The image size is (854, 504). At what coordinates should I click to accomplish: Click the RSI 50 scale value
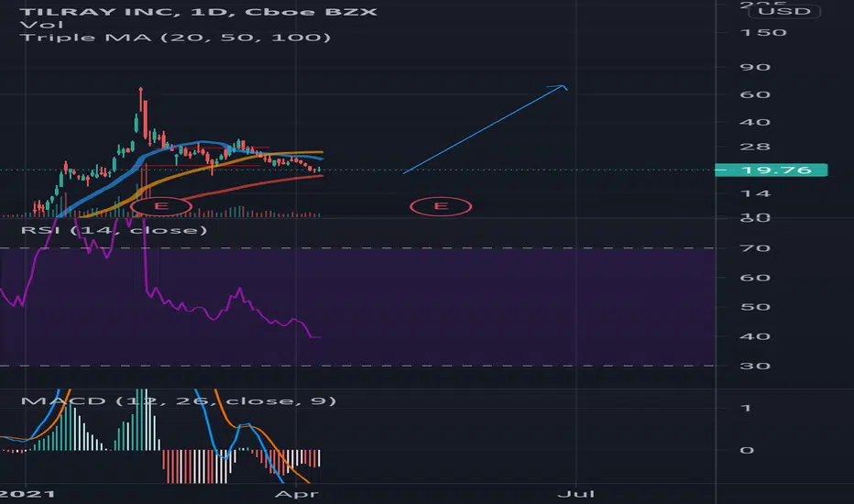tap(755, 307)
